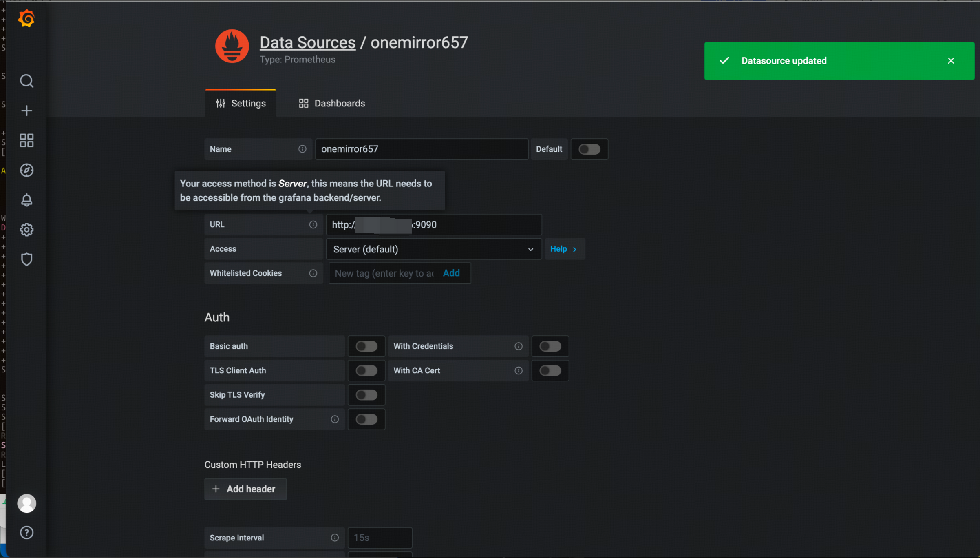Switch to the Dashboards tab
The height and width of the screenshot is (558, 980).
coord(332,103)
